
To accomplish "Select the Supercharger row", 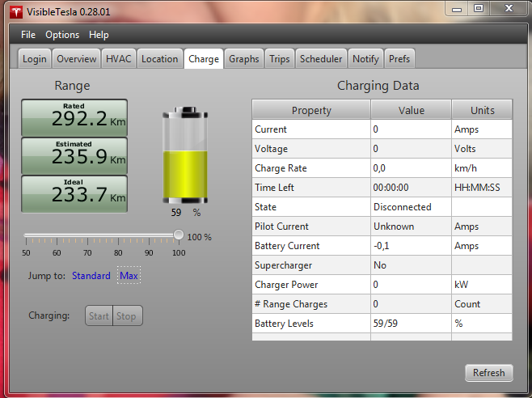I will click(x=382, y=265).
